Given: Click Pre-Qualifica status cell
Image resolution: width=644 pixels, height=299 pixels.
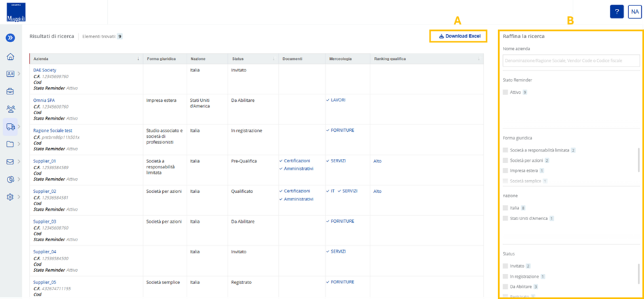Looking at the screenshot, I should click(x=244, y=161).
